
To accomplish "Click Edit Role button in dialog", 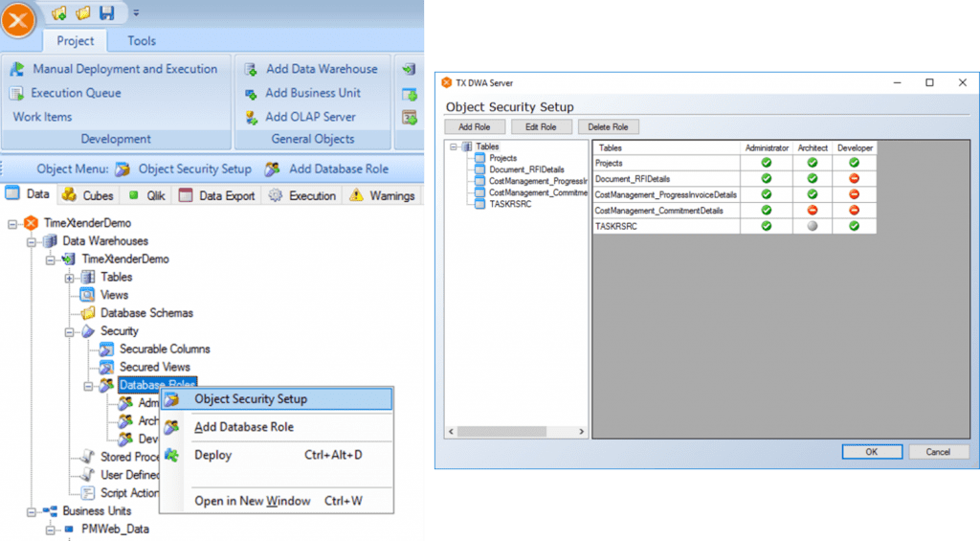I will click(541, 127).
